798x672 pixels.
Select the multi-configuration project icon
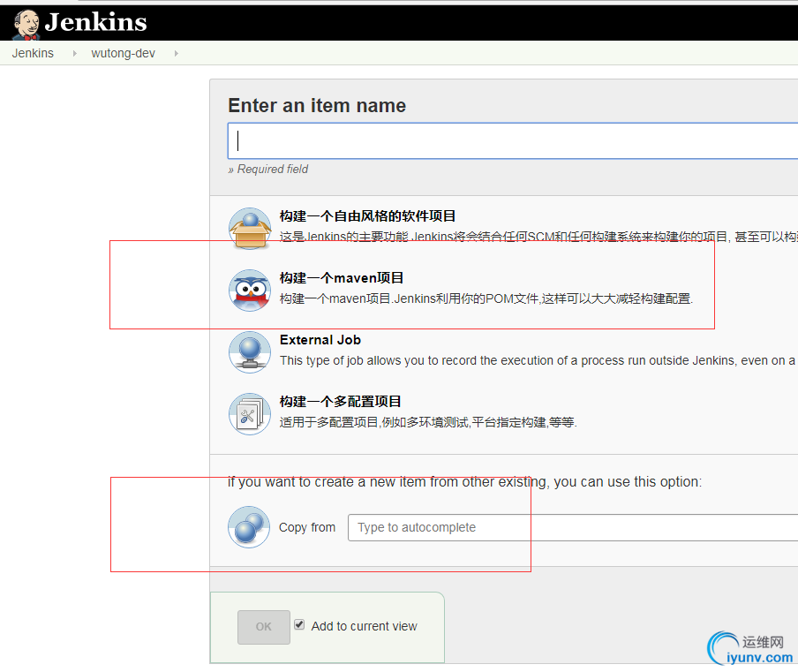point(249,414)
